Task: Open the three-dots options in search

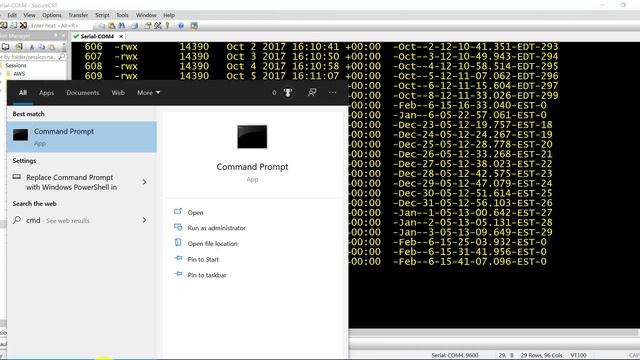Action: [333, 93]
